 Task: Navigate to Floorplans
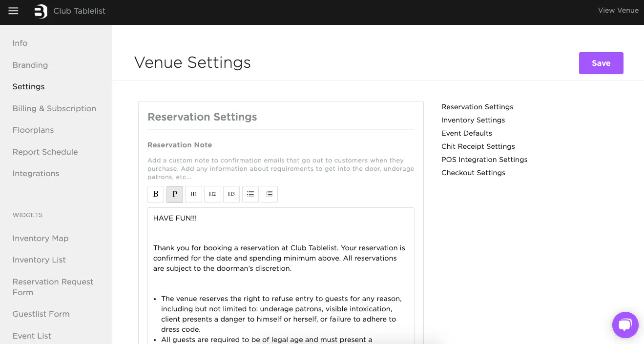(33, 130)
